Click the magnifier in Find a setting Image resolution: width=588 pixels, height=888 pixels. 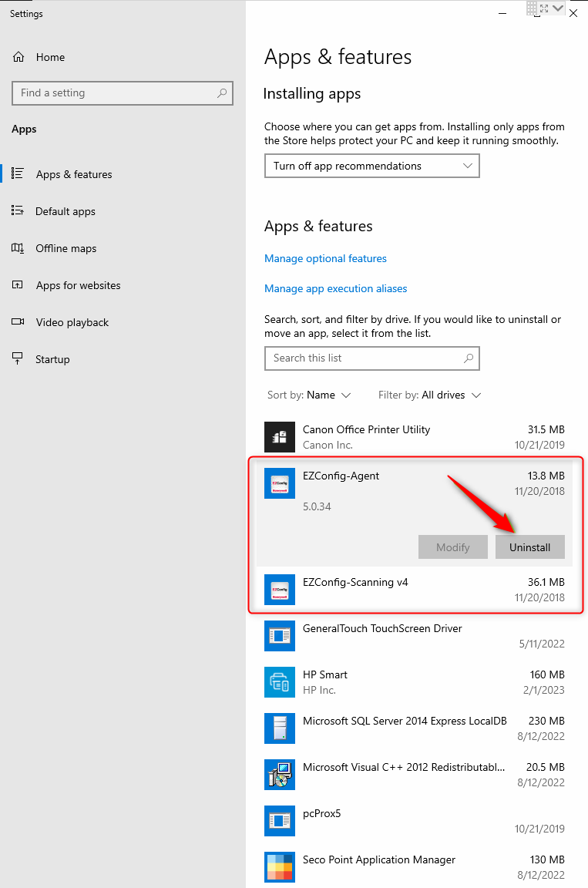pyautogui.click(x=222, y=92)
